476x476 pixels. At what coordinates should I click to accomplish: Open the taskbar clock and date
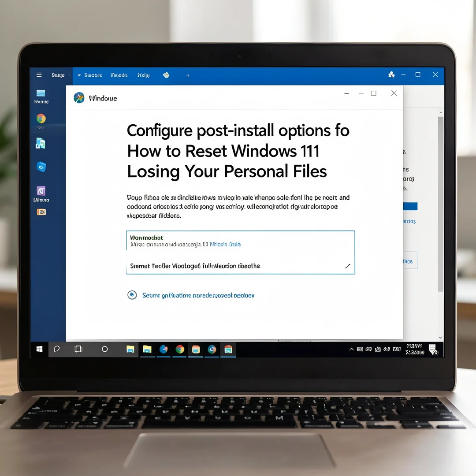(415, 349)
